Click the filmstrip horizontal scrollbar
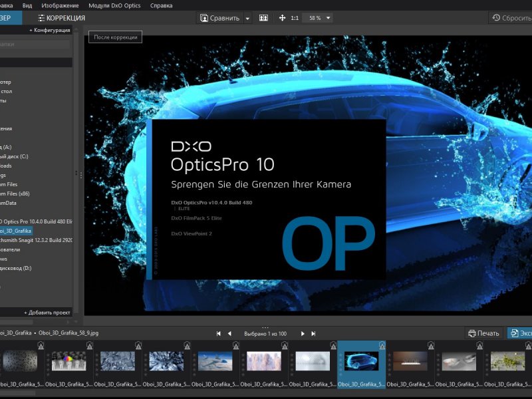532x399 pixels. tap(18, 393)
